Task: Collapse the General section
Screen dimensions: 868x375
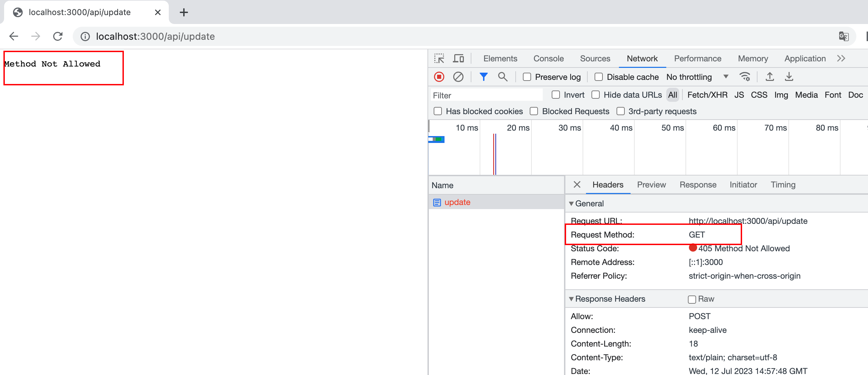Action: point(571,204)
